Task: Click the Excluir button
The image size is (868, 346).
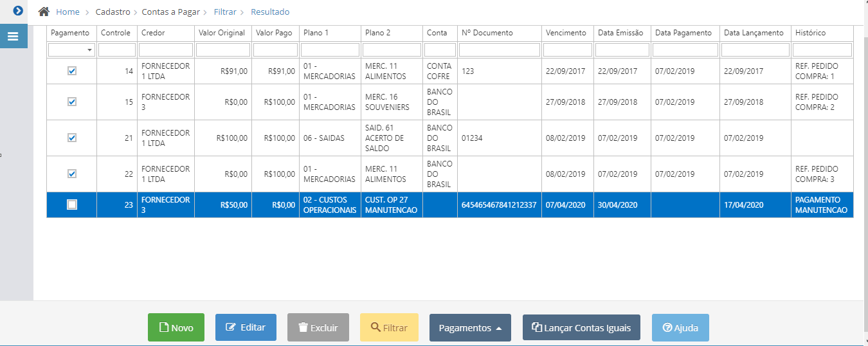Action: tap(318, 327)
